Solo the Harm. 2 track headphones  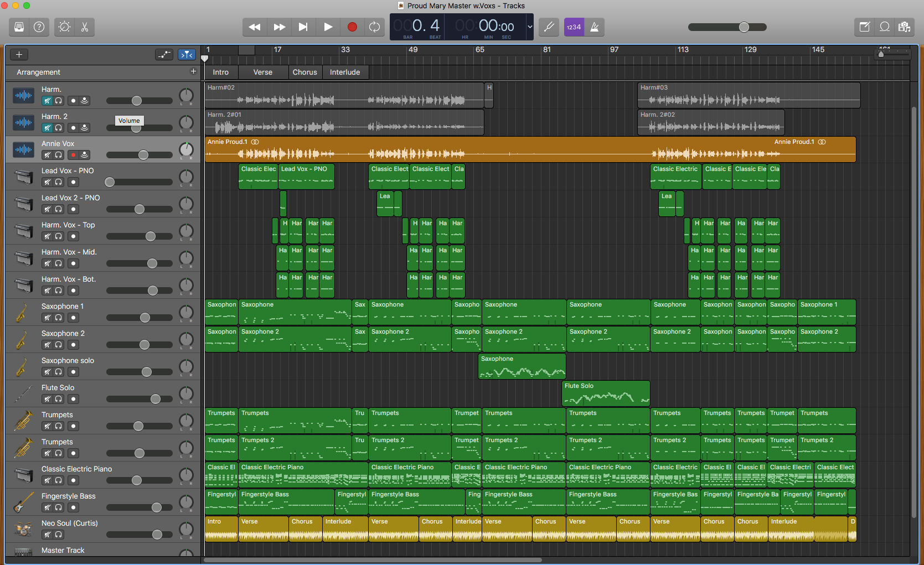[58, 128]
